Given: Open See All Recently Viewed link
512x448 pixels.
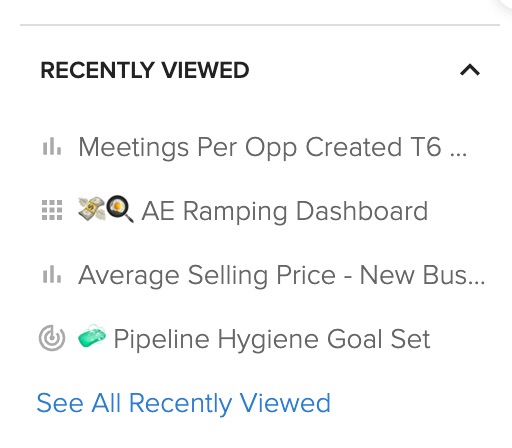Looking at the screenshot, I should 184,403.
